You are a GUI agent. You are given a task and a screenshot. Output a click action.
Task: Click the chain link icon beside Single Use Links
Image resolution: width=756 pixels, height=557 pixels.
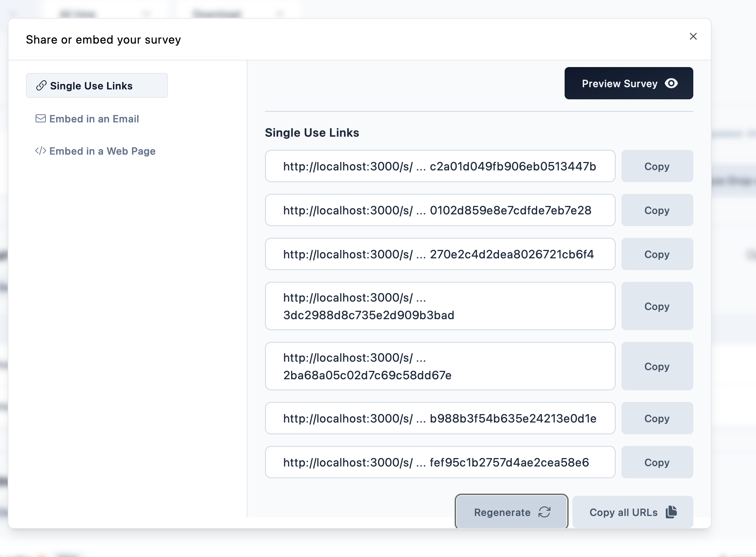pos(41,85)
